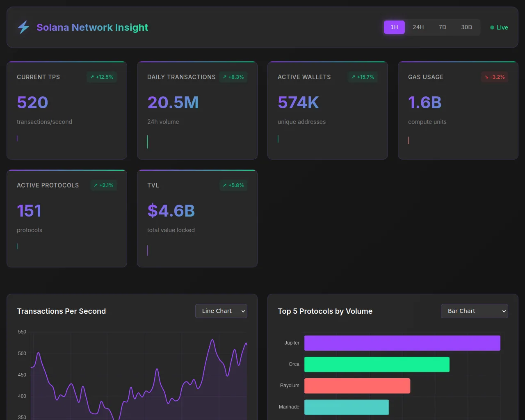Click the +15.7% Active Wallets badge
The image size is (525, 420).
click(x=363, y=77)
